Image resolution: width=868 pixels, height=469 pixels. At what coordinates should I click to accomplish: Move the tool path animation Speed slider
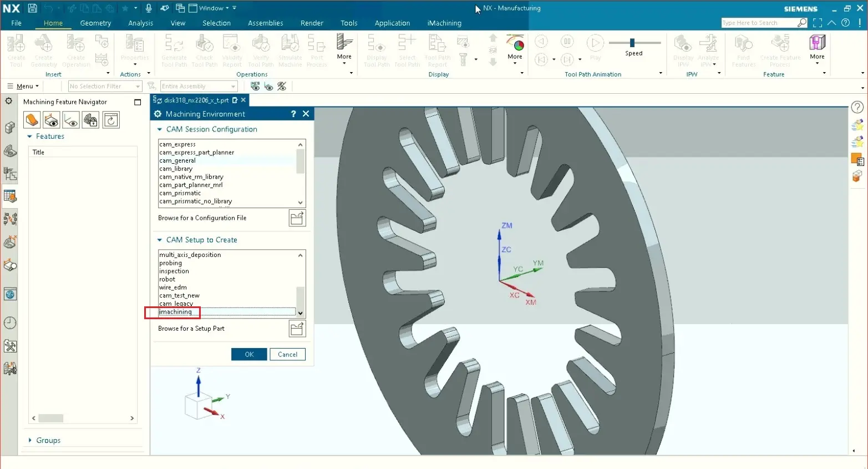(632, 43)
